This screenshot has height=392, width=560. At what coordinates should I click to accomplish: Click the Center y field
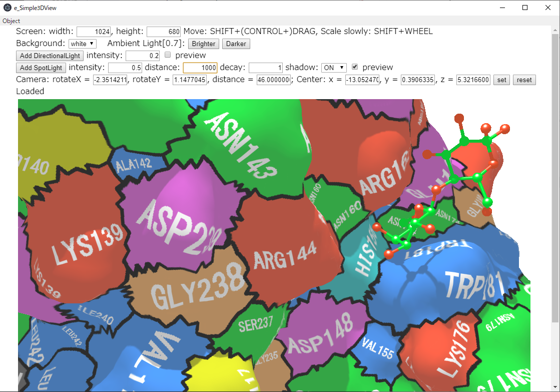tap(418, 80)
